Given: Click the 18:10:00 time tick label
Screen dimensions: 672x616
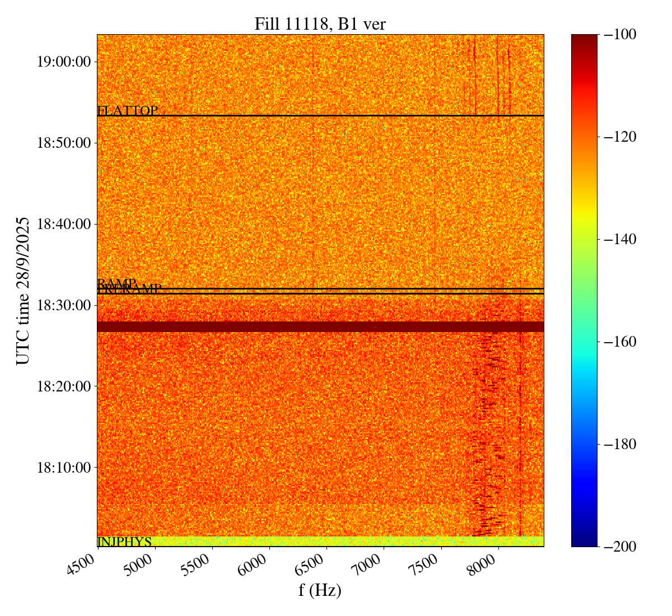Looking at the screenshot, I should 63,467.
